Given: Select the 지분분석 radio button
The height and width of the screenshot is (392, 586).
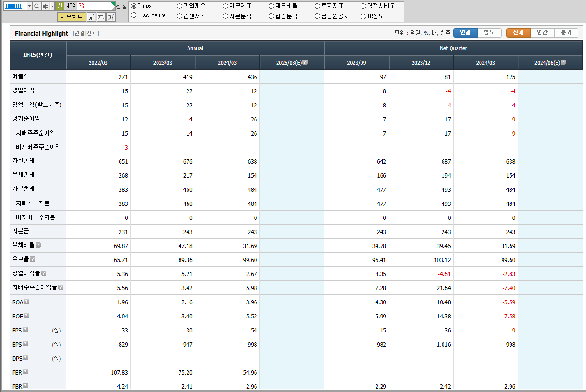Looking at the screenshot, I should pos(225,16).
